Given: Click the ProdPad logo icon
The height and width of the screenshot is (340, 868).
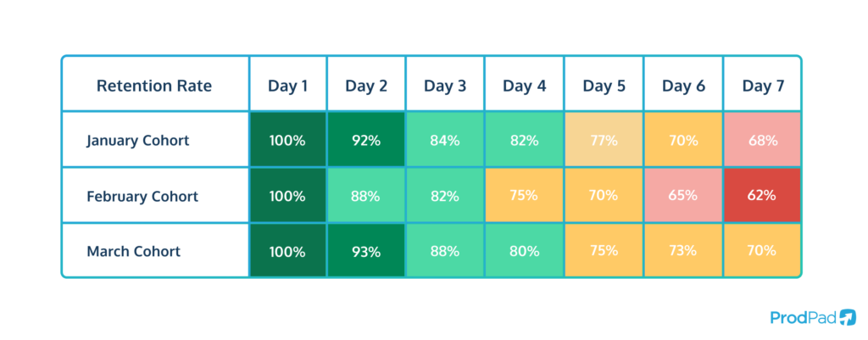Looking at the screenshot, I should point(847,318).
